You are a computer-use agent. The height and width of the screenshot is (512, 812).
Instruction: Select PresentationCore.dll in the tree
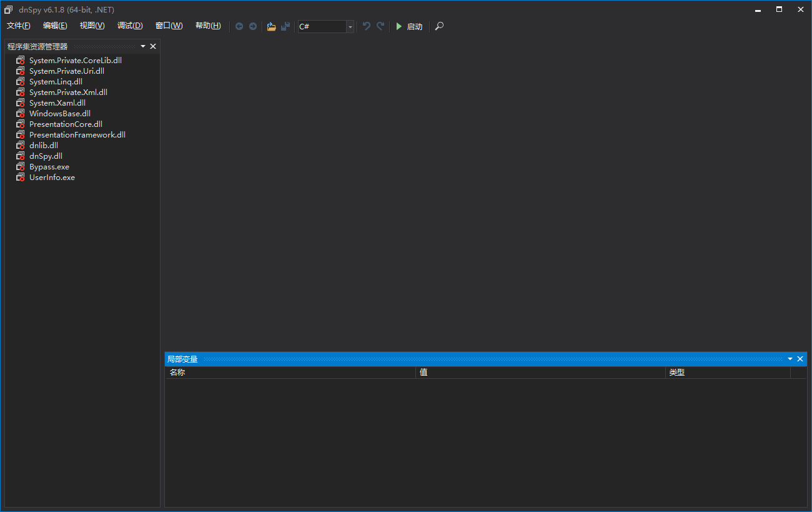[66, 124]
